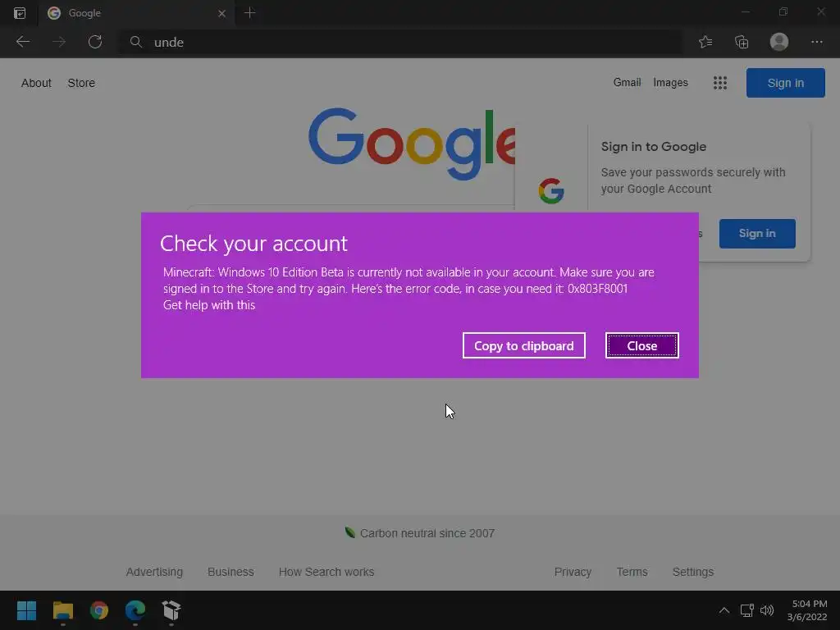Open the Google apps grid icon
This screenshot has height=630, width=840.
[720, 83]
